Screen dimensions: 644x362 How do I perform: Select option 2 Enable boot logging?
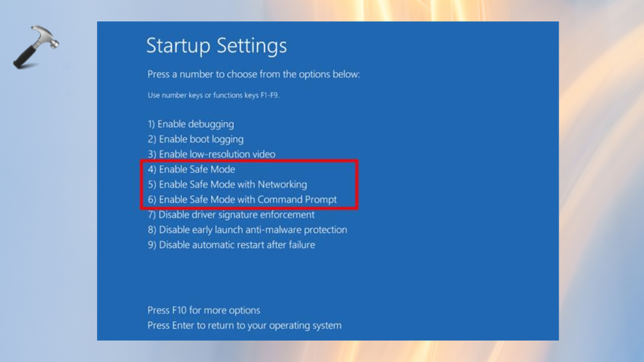pos(195,139)
